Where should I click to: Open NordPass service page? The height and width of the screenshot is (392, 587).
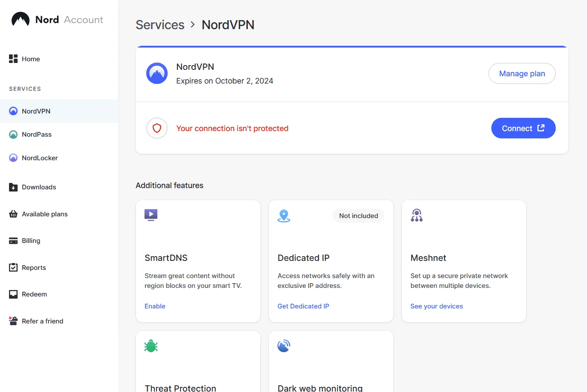pyautogui.click(x=59, y=134)
